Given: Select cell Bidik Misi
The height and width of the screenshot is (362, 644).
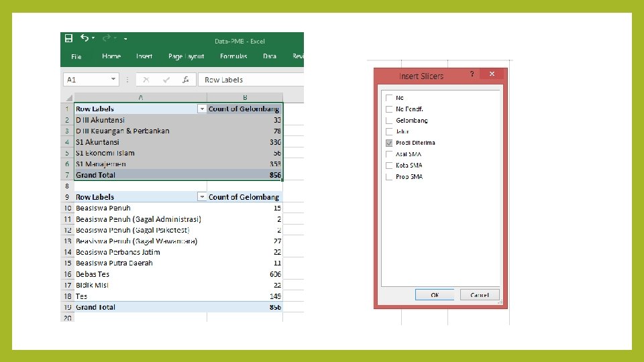Looking at the screenshot, I should pyautogui.click(x=140, y=286).
